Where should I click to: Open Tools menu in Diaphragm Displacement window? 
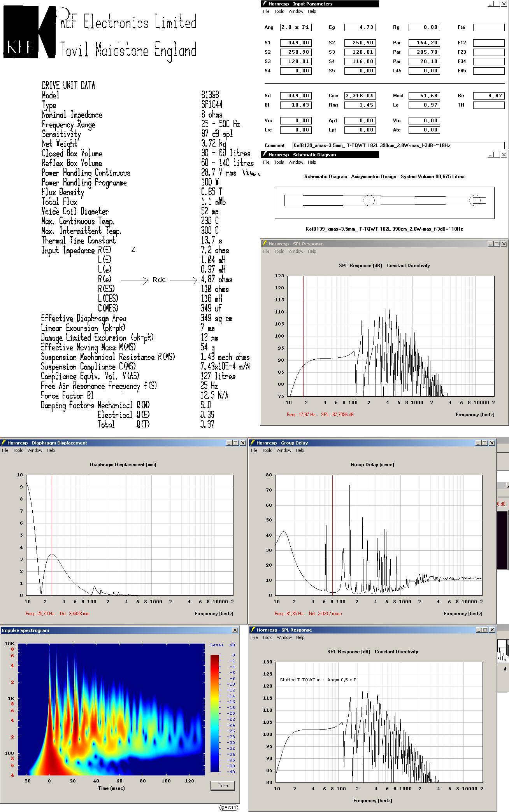tap(18, 450)
